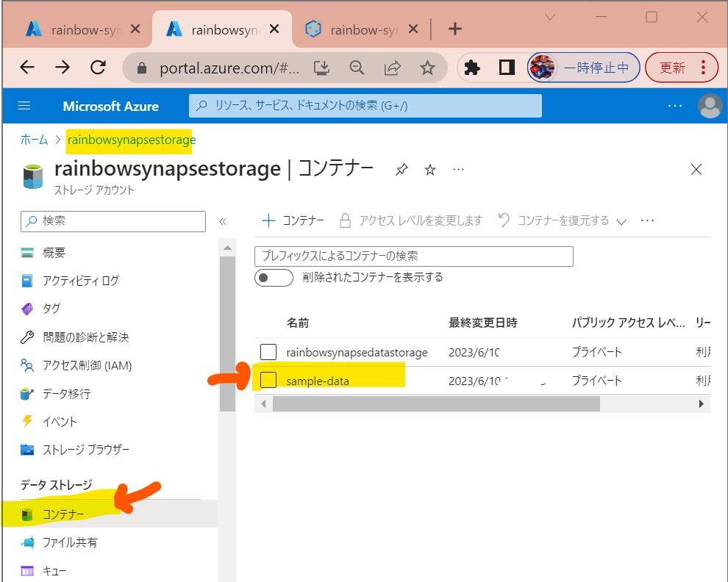Sort by 名前 column header
Viewport: 728px width, 582px height.
coord(298,323)
